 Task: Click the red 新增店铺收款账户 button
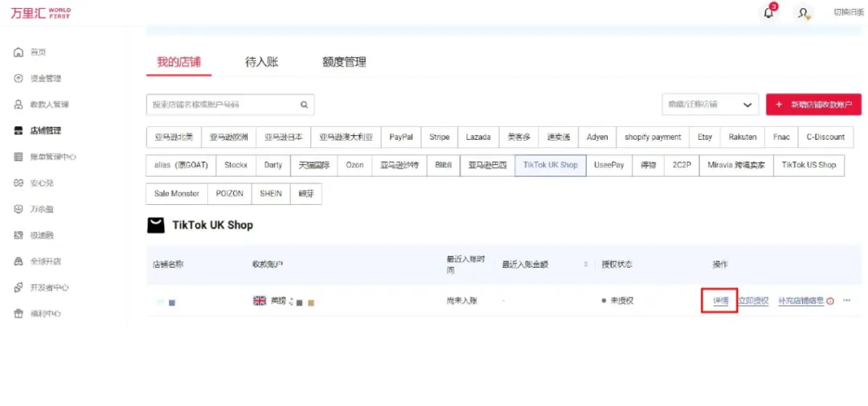(813, 105)
